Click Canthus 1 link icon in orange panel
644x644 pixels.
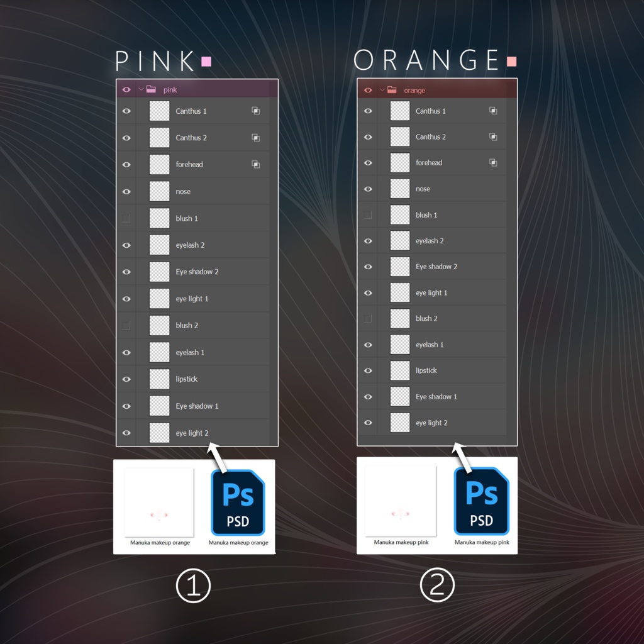pyautogui.click(x=493, y=111)
